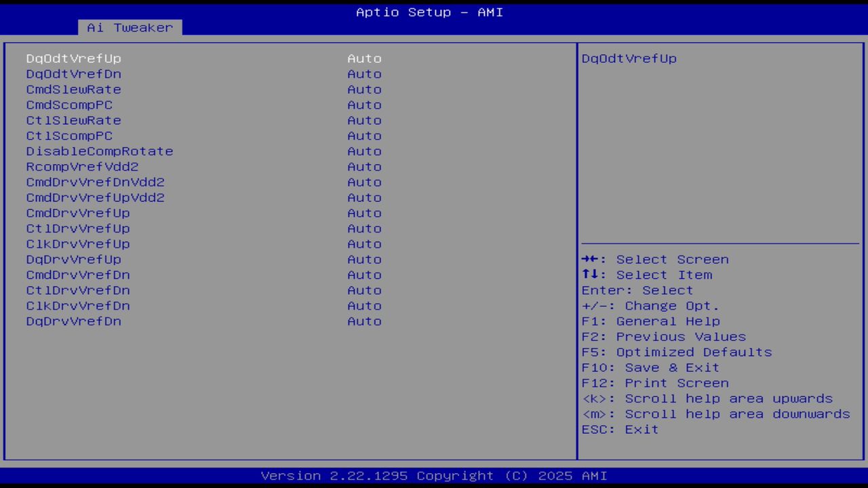The width and height of the screenshot is (868, 488).
Task: Select the DisableCompRotate setting
Action: 364,151
